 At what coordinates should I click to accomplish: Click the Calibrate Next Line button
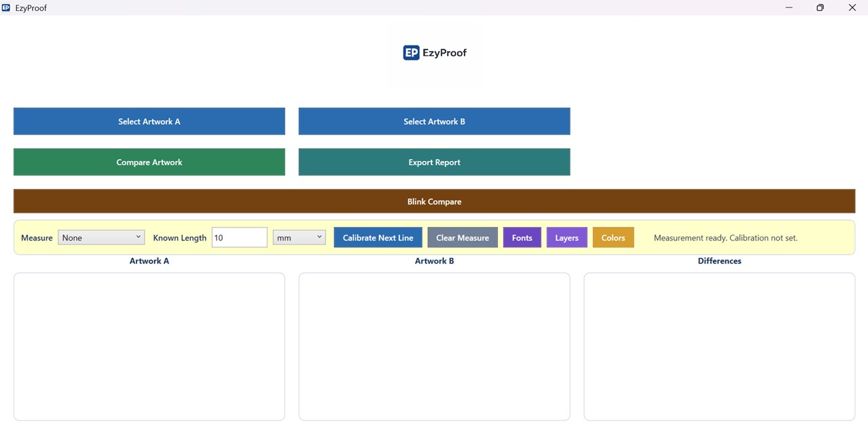coord(378,237)
